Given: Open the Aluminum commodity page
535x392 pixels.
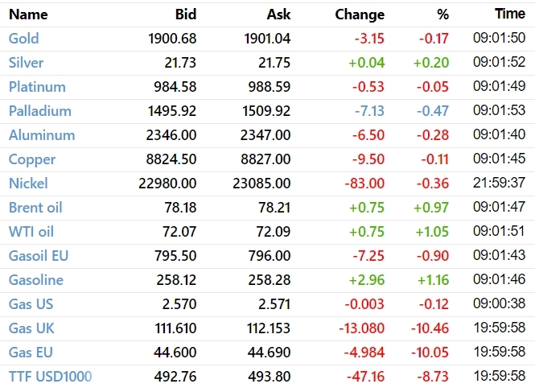Looking at the screenshot, I should pos(41,135).
